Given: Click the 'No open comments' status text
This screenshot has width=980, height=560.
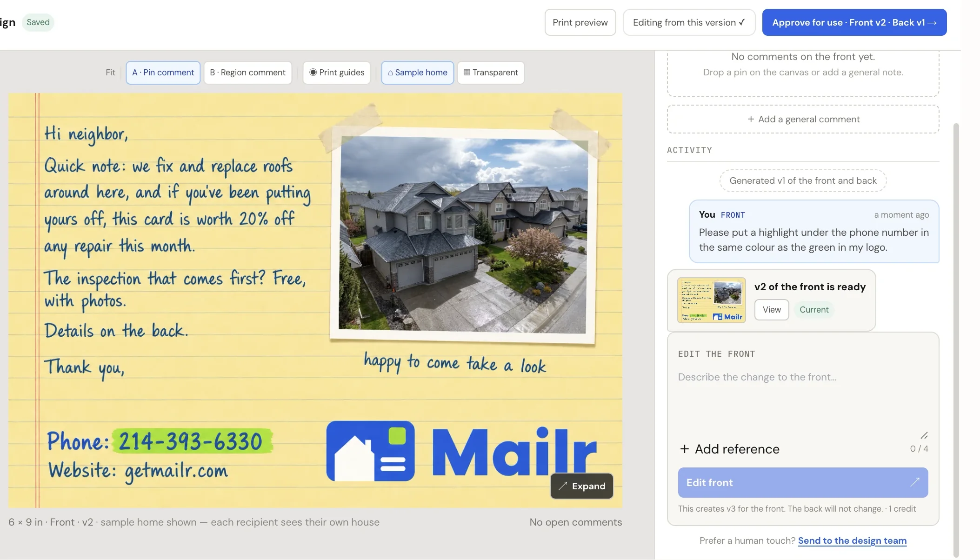Looking at the screenshot, I should (x=575, y=522).
